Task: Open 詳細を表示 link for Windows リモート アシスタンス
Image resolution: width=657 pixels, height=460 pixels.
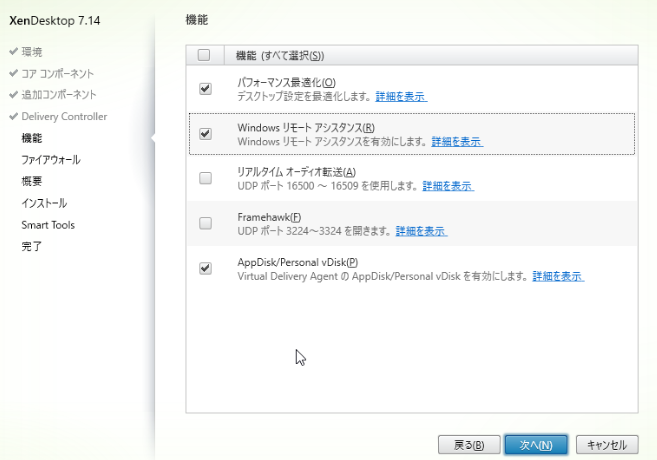Action: (x=457, y=142)
